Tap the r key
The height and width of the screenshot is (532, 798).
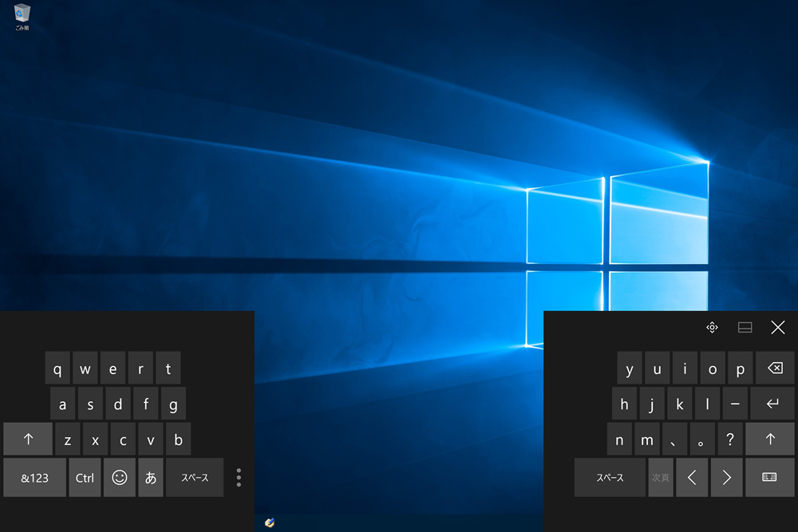pyautogui.click(x=140, y=368)
